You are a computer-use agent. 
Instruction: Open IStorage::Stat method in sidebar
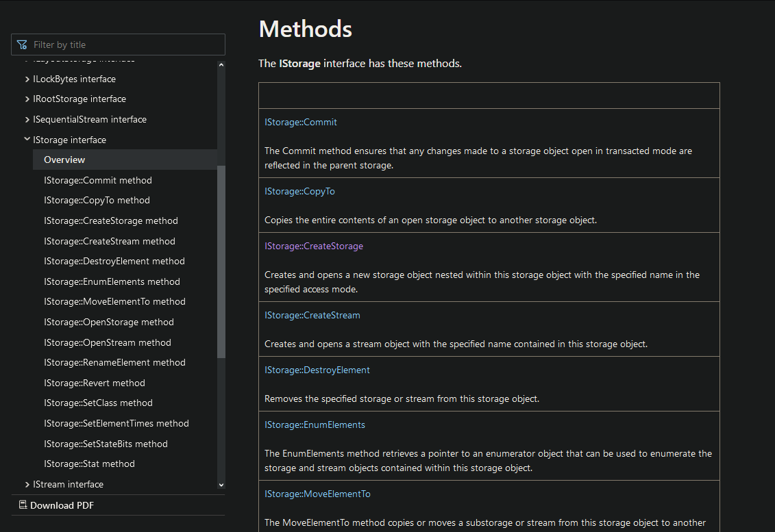tap(89, 464)
